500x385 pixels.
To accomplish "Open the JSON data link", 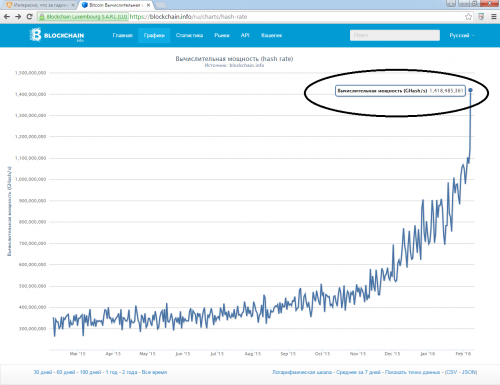I will [x=469, y=372].
